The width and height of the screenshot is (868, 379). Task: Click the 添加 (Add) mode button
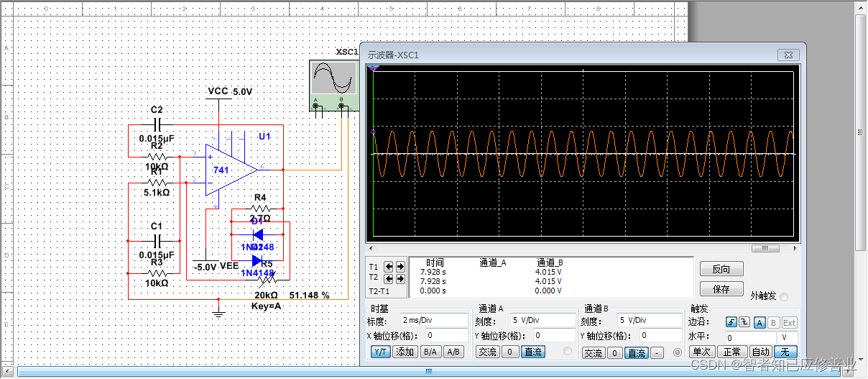405,352
